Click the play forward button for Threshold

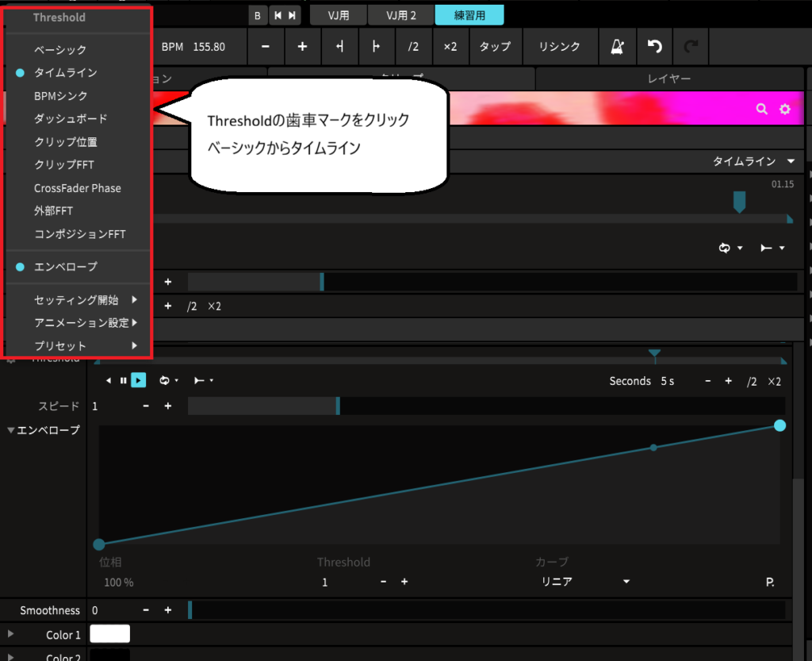pos(138,380)
